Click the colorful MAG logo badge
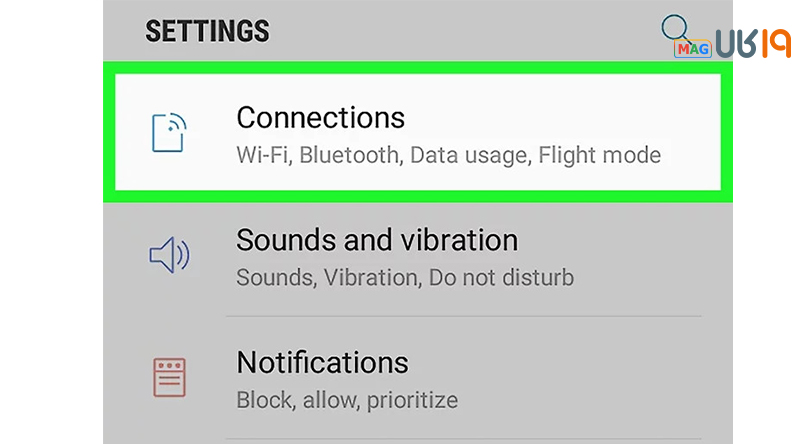This screenshot has width=800, height=444. (692, 49)
